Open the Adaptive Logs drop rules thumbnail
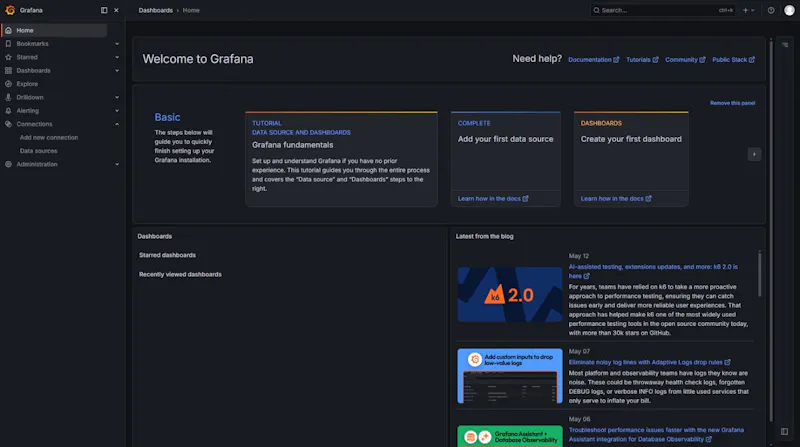 pos(510,376)
